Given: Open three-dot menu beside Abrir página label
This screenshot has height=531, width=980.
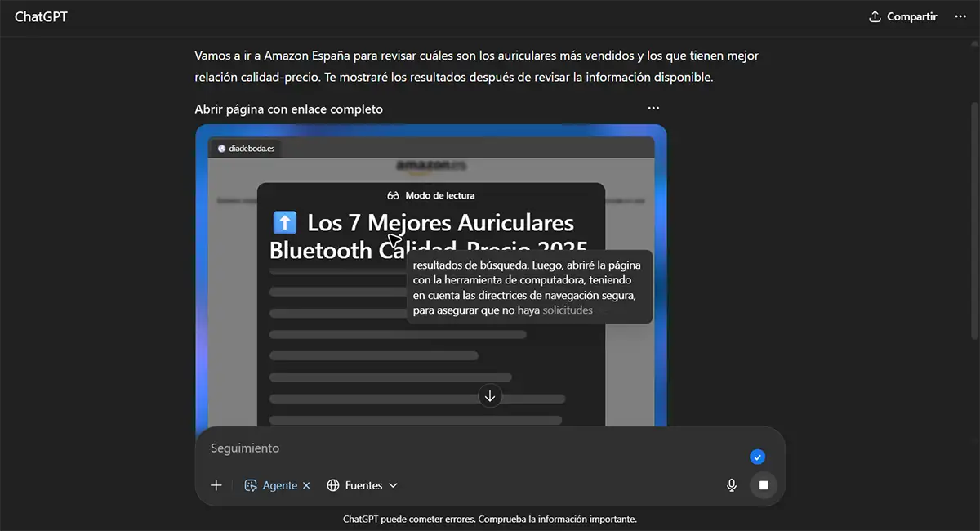Looking at the screenshot, I should (653, 108).
